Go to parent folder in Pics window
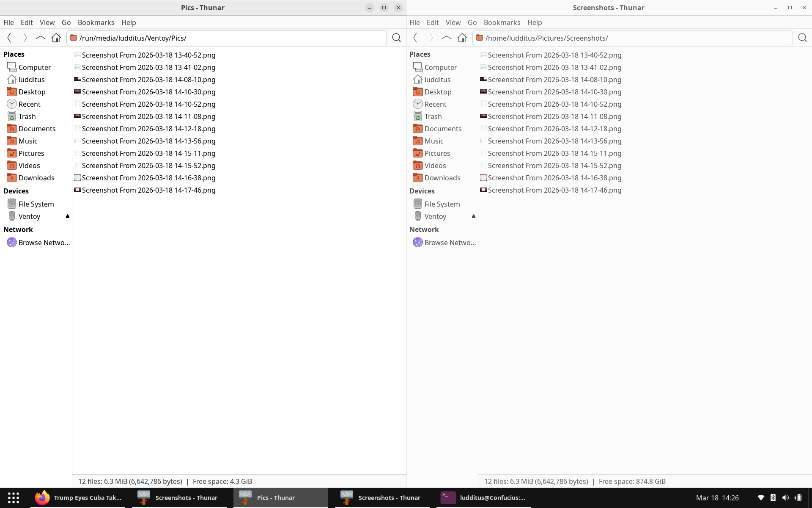Image resolution: width=812 pixels, height=508 pixels. click(x=40, y=38)
